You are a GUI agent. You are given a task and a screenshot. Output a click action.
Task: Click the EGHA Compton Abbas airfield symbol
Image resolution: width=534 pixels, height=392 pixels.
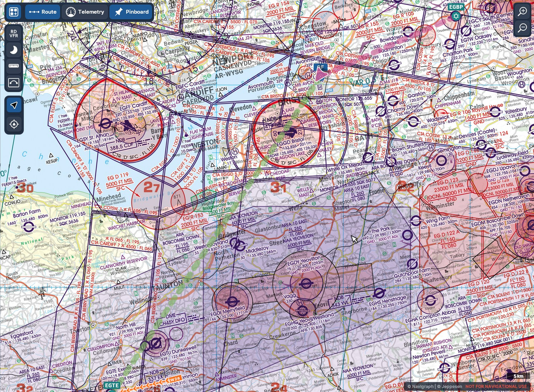click(430, 300)
